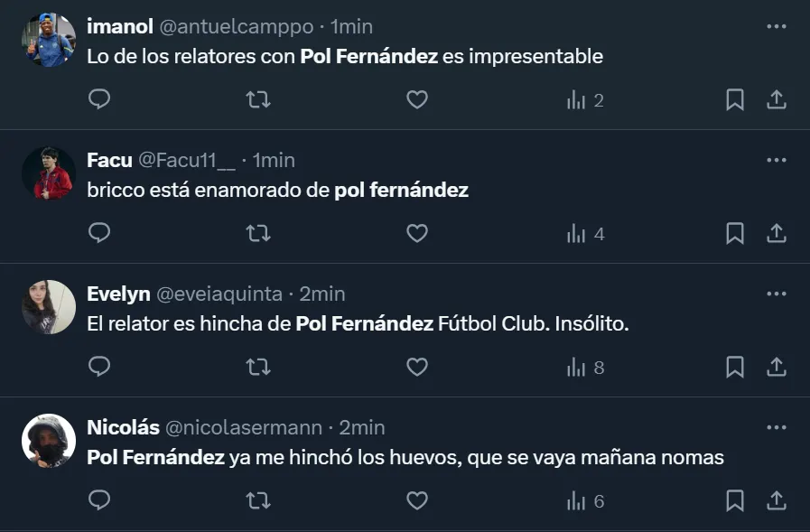Reply to Nicolás's tweet
This screenshot has height=532, width=810.
coord(99,499)
